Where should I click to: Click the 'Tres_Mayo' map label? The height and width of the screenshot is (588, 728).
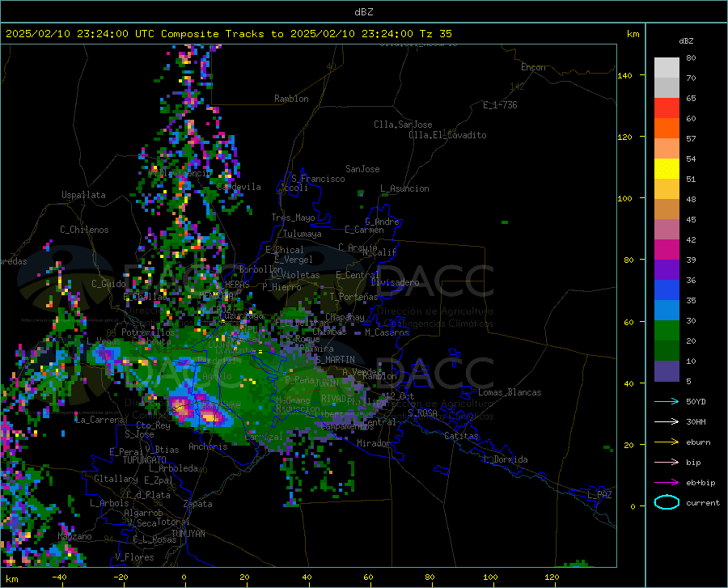pos(293,218)
